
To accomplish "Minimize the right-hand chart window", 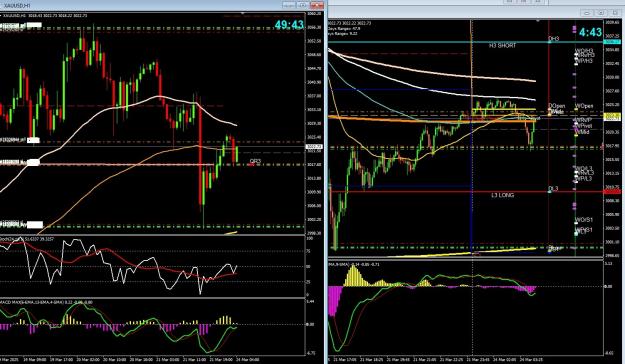I will pos(587,13).
